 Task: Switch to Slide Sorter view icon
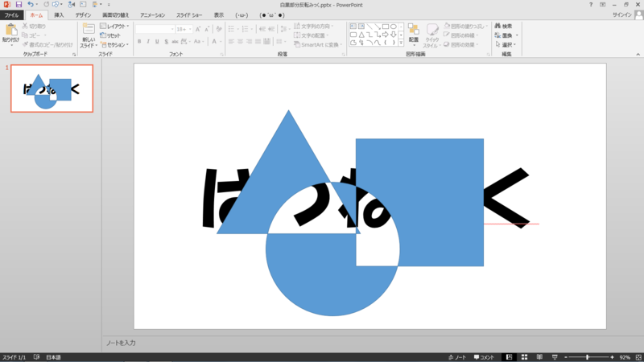[525, 357]
